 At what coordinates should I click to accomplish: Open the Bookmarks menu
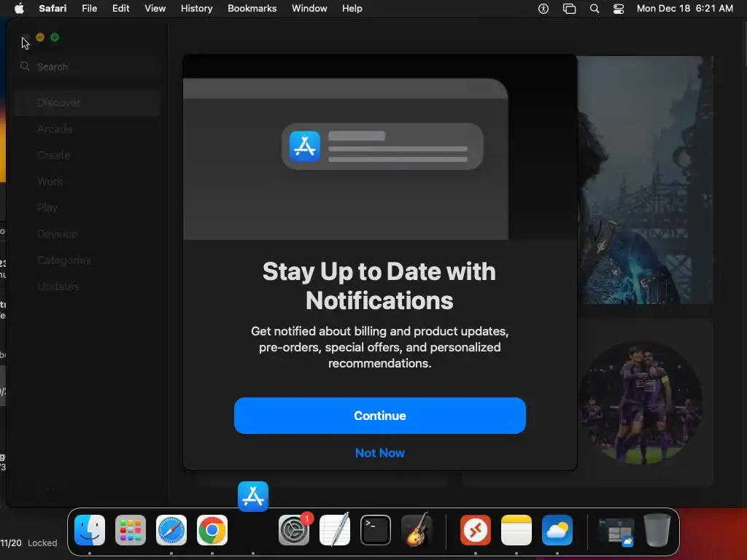(x=252, y=9)
